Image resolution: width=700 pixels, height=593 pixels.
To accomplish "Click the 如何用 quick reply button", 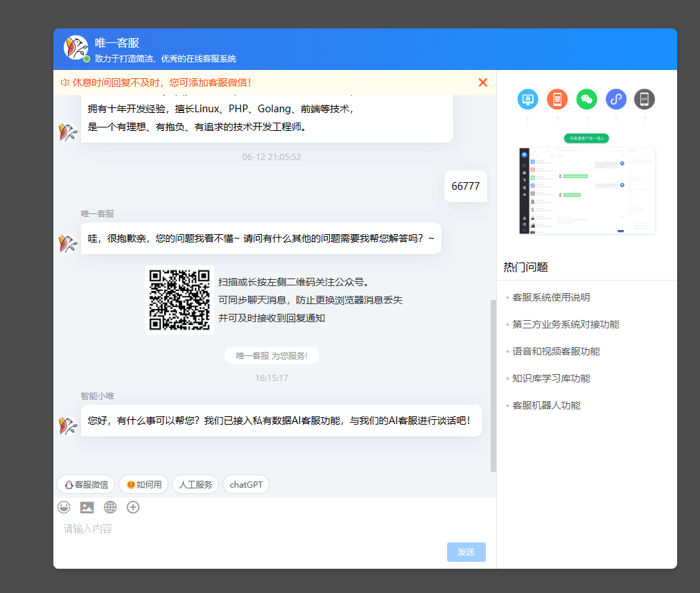I will (143, 484).
